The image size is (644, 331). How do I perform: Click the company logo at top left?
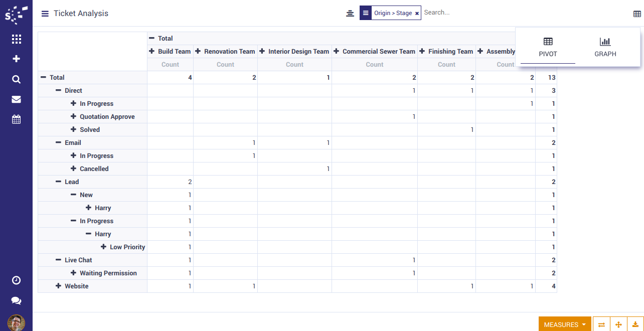point(16,14)
